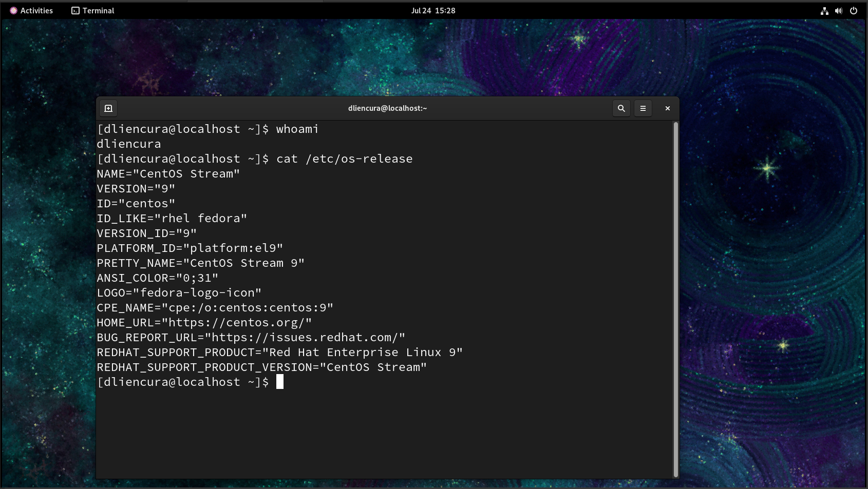Image resolution: width=868 pixels, height=489 pixels.
Task: Click the ID="centos" line
Action: (136, 204)
